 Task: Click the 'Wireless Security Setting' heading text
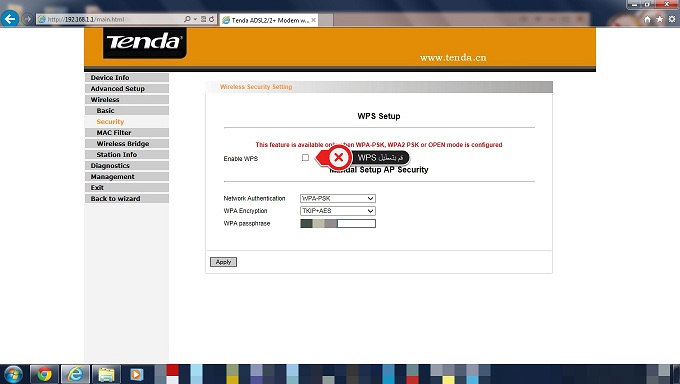256,87
